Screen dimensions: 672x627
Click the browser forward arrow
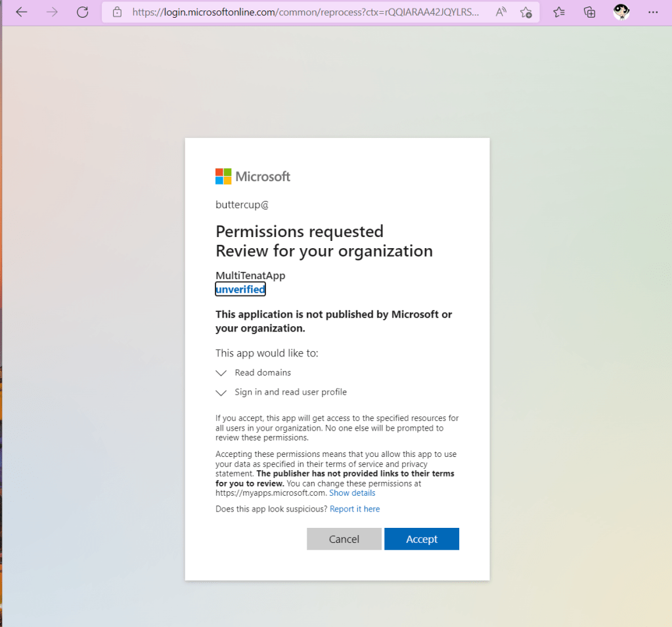pos(52,12)
